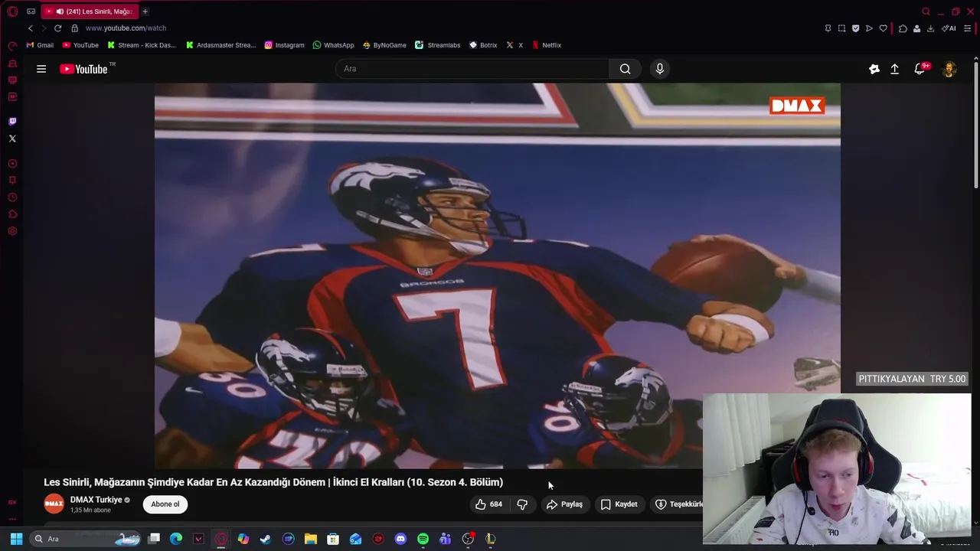Open the YouTube account avatar menu

click(949, 69)
